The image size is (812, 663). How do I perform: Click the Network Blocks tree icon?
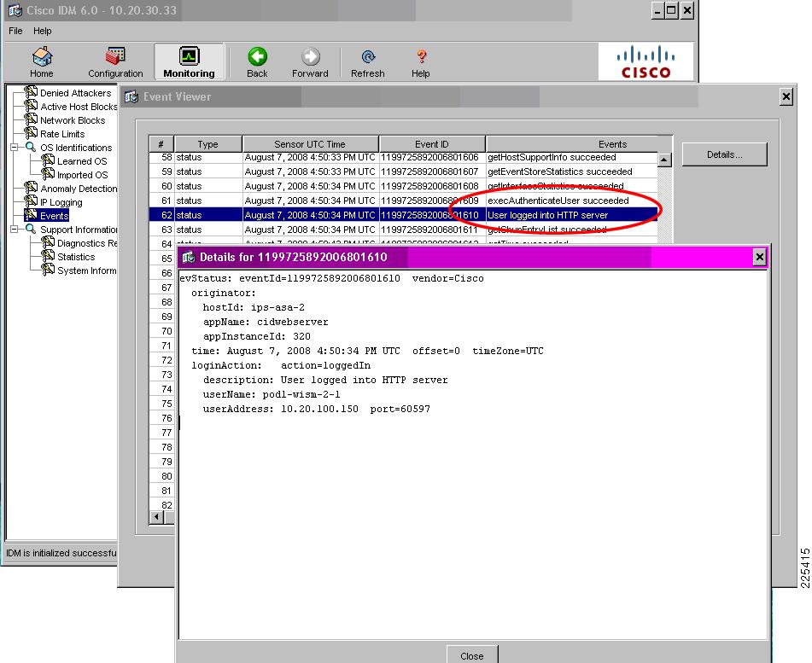coord(31,119)
